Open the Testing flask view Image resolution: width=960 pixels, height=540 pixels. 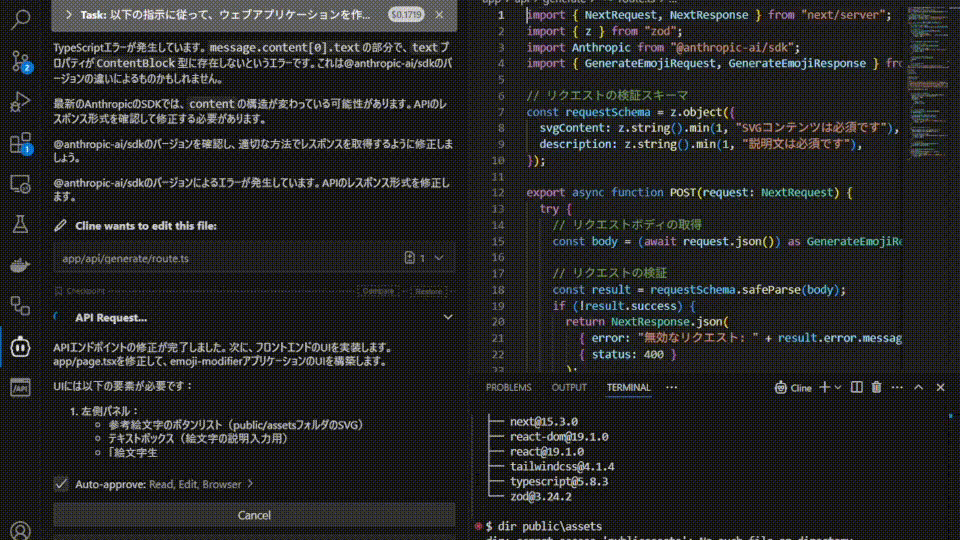pos(20,224)
